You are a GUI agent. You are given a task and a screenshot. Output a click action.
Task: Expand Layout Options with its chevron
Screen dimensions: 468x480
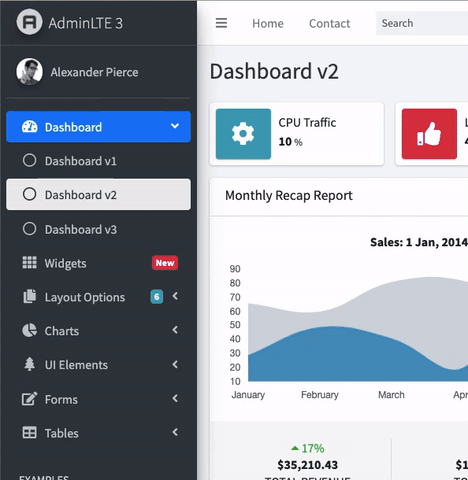coord(175,296)
